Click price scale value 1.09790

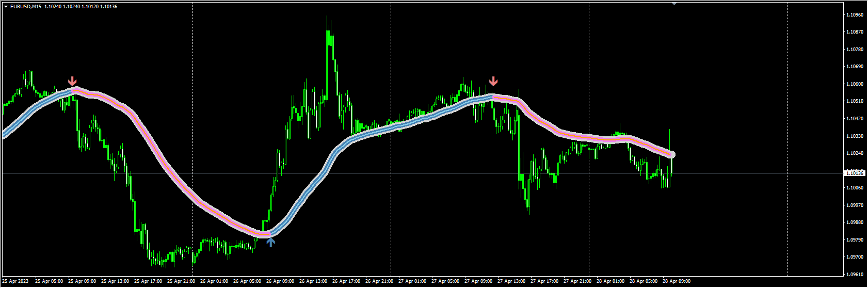[855, 240]
